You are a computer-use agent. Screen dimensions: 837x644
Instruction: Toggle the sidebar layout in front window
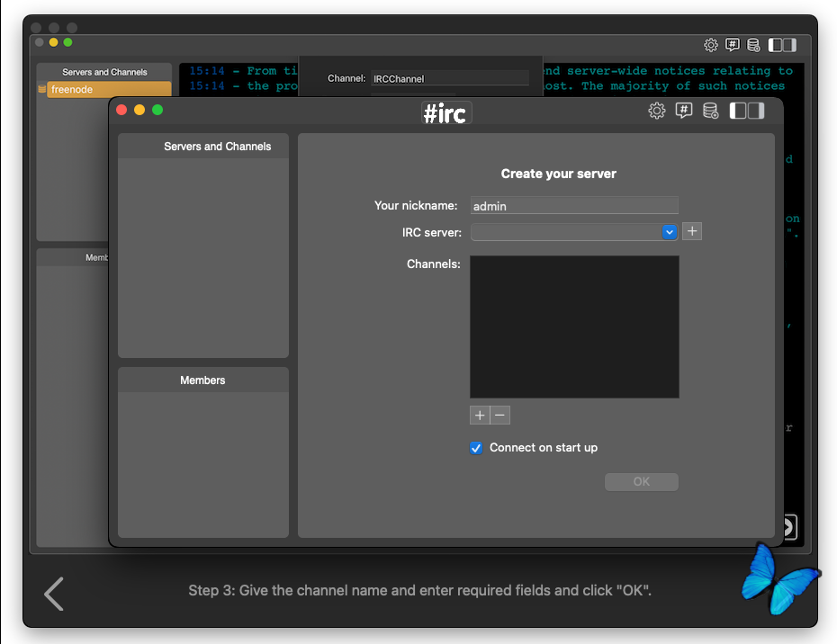(x=746, y=111)
